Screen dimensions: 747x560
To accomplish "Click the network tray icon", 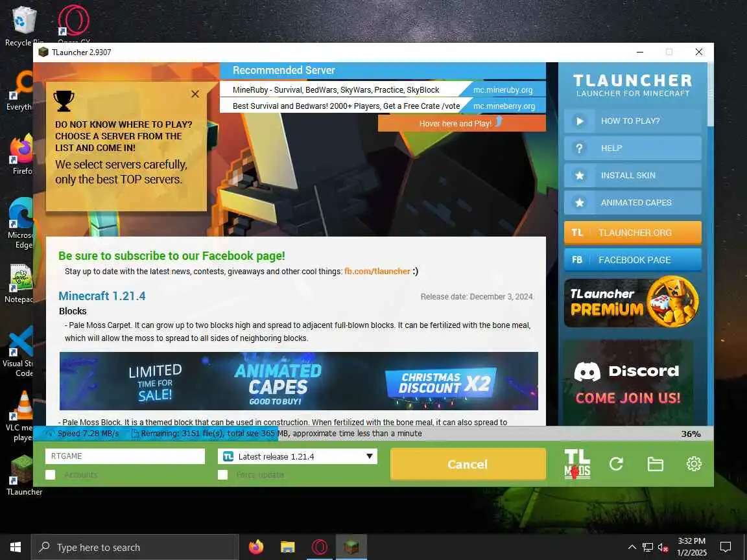I will [647, 547].
